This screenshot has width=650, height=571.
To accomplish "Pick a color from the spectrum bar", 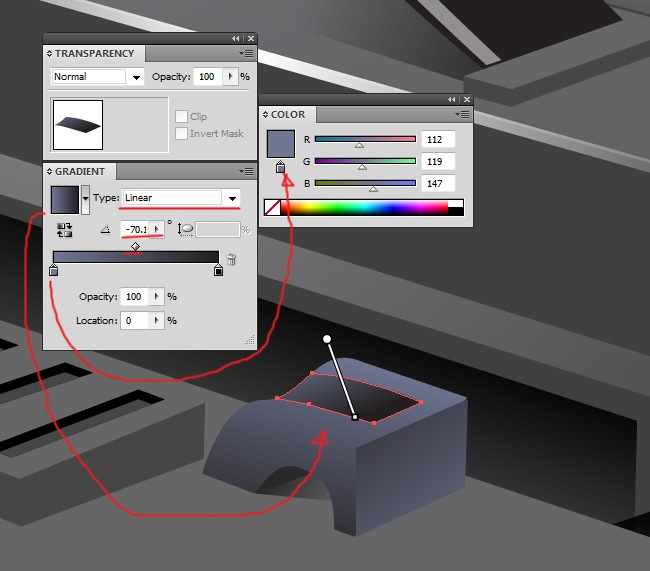I will (x=364, y=207).
